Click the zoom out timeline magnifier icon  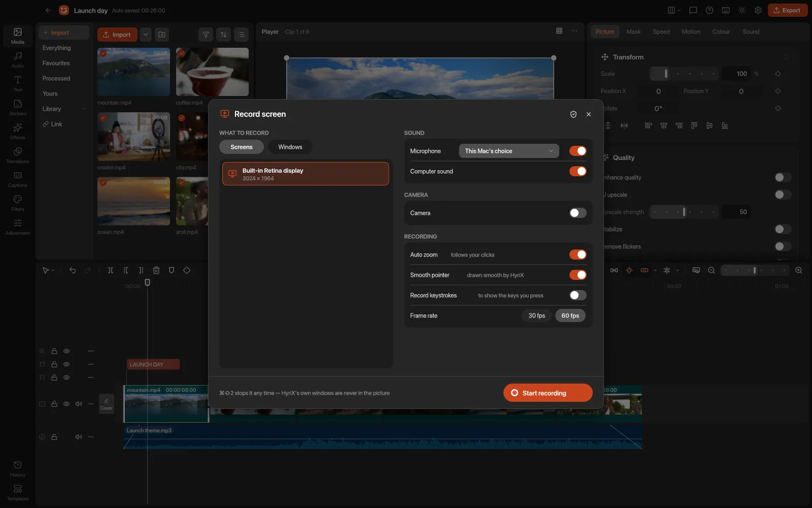pyautogui.click(x=712, y=270)
